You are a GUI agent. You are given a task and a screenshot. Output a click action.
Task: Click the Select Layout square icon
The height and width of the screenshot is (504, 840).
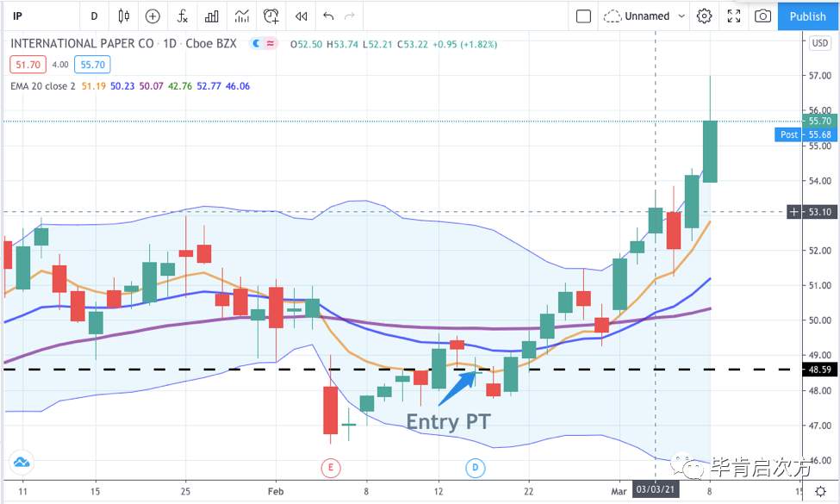(583, 16)
